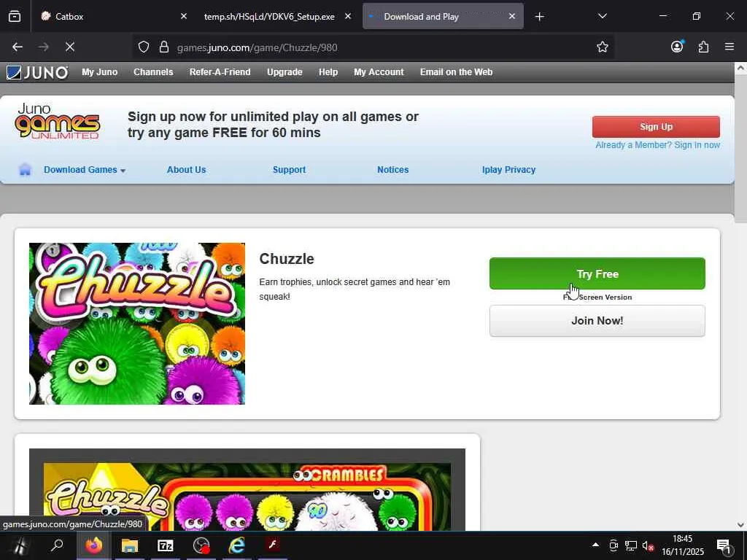Open the Firefox account icon
Viewport: 747px width, 560px height.
point(677,47)
